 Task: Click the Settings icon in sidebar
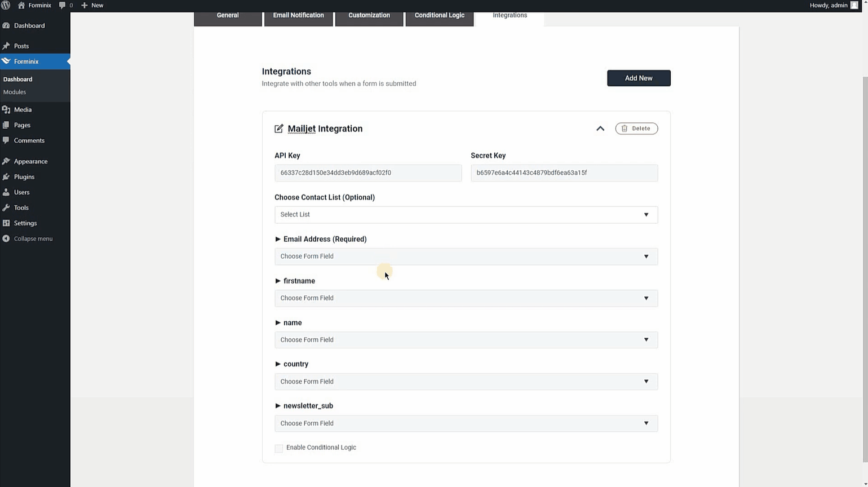tap(6, 223)
